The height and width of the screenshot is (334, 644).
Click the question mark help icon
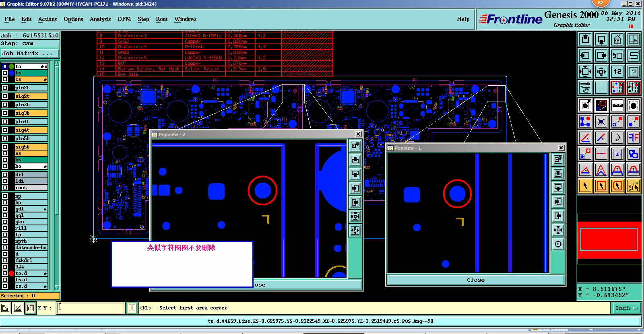click(634, 72)
